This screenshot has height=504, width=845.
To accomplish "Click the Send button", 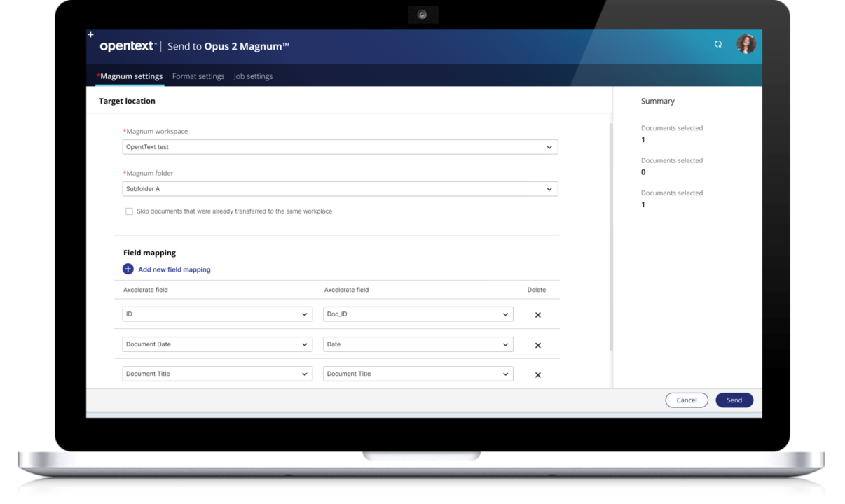I will click(734, 400).
